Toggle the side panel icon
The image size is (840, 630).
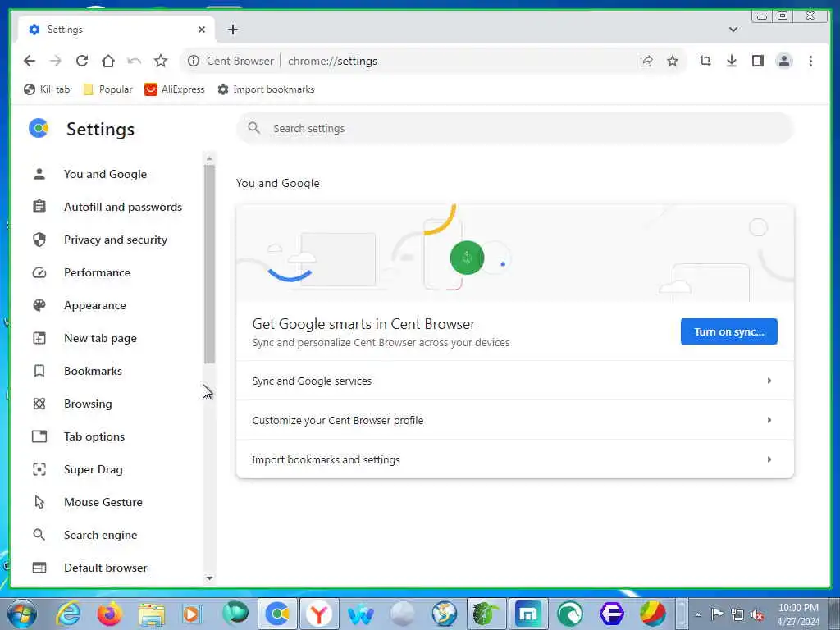coord(758,61)
